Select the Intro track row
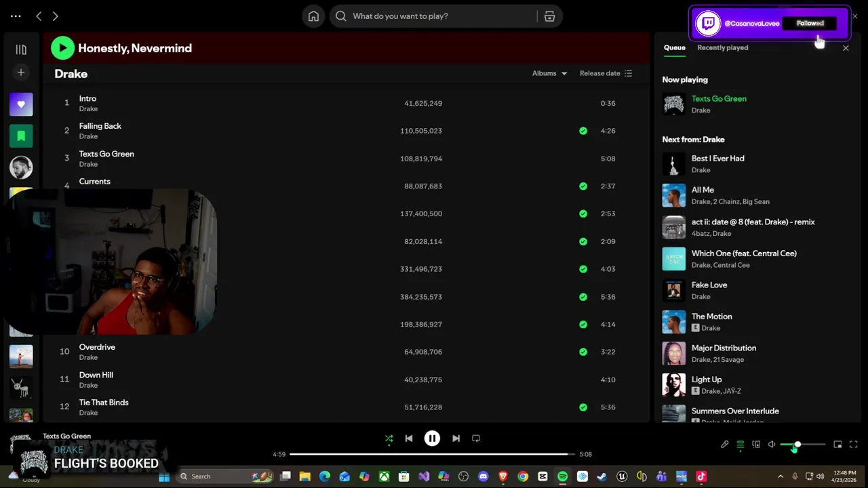The image size is (868, 488). pyautogui.click(x=346, y=103)
